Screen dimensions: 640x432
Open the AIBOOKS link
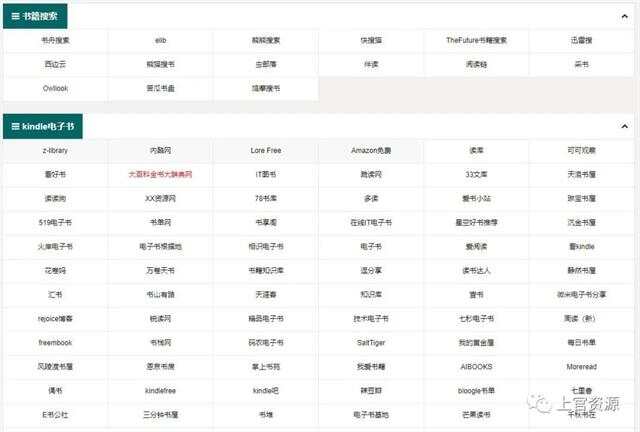[x=476, y=367]
